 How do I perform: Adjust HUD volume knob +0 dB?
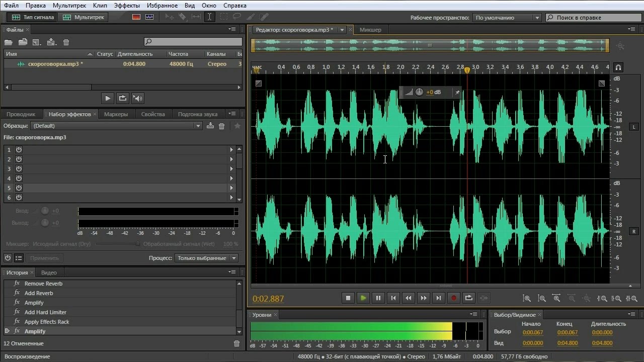(419, 92)
